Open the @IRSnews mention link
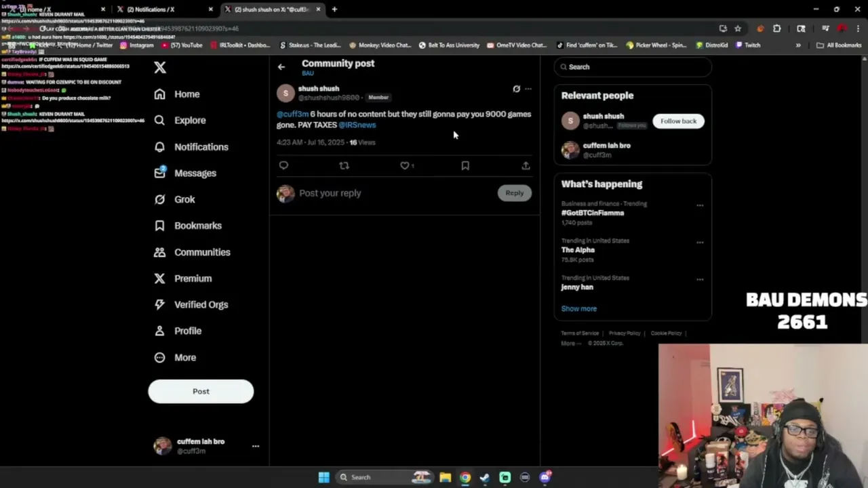The image size is (868, 488). 357,125
